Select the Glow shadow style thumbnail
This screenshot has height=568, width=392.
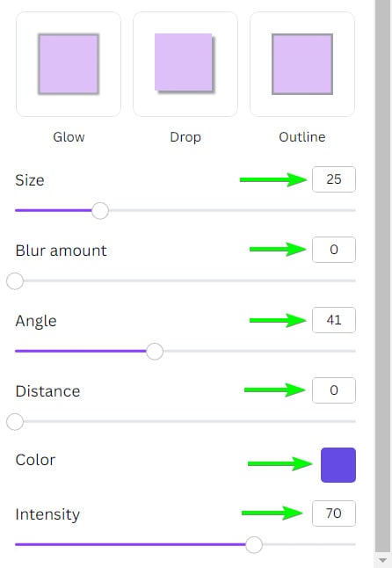69,64
